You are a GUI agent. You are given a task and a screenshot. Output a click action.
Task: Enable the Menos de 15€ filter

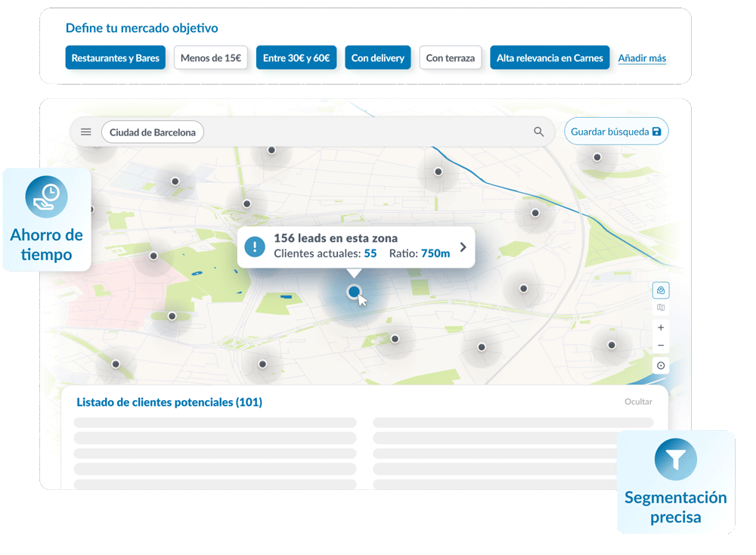click(211, 58)
